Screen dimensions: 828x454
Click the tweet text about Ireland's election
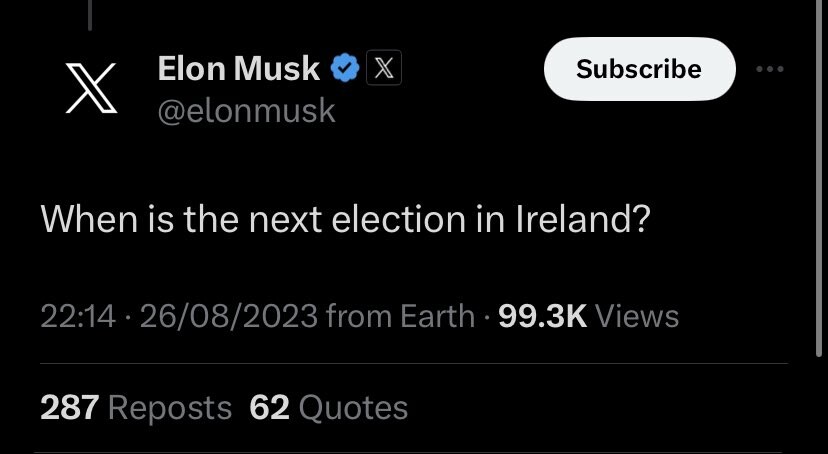coord(345,219)
